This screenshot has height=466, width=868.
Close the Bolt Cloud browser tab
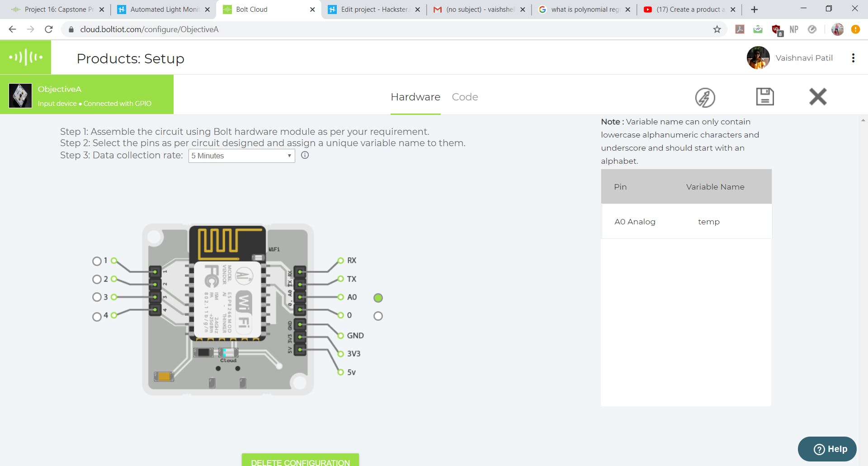coord(312,10)
